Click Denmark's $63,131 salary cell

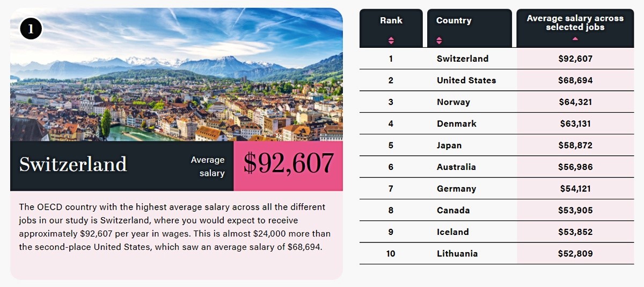click(575, 124)
